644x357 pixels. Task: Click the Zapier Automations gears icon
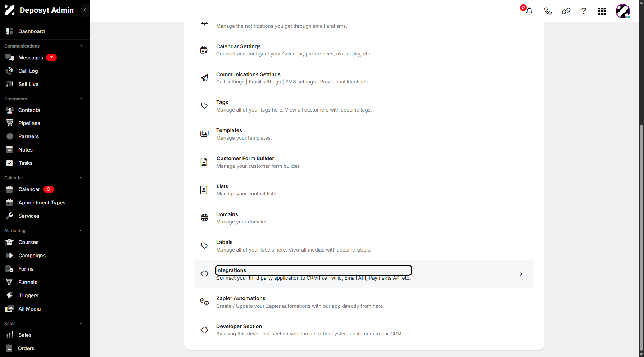(x=204, y=302)
